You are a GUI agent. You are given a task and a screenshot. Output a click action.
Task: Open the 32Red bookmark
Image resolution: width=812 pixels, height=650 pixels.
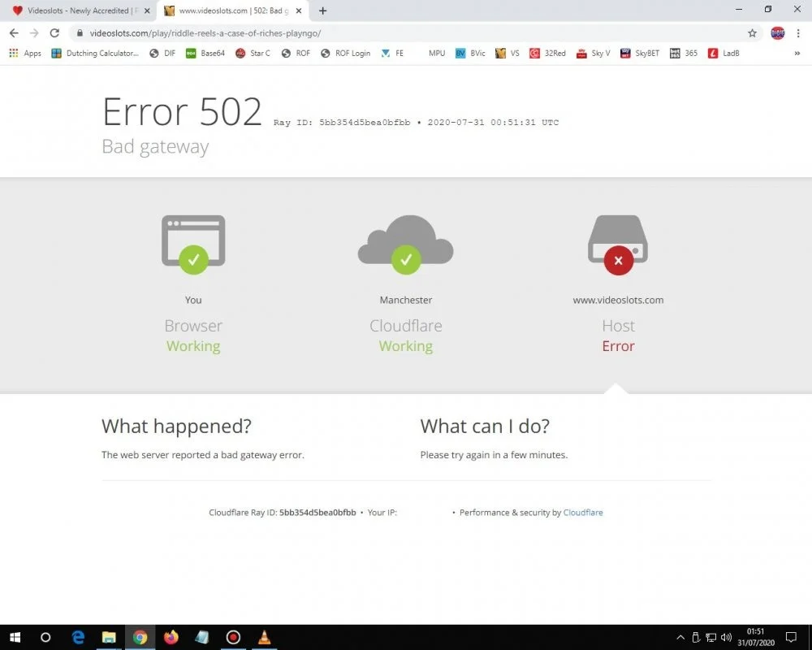(547, 53)
